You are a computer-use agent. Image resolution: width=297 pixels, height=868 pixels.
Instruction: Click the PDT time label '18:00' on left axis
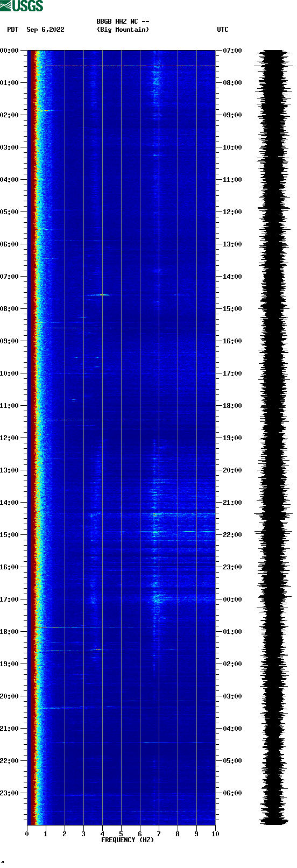[9, 632]
